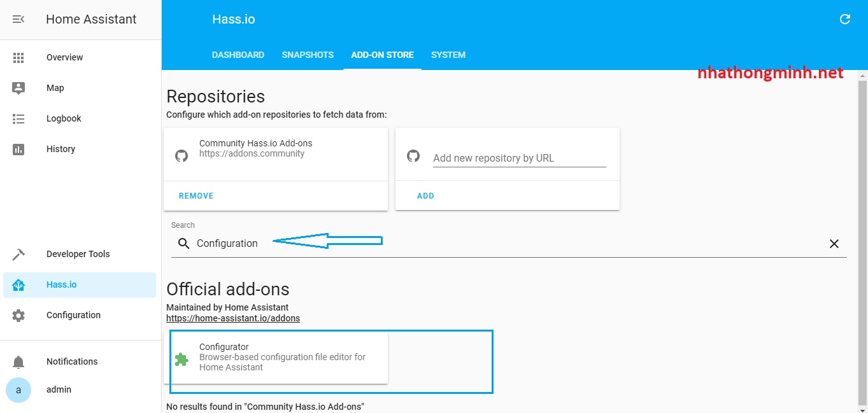868x413 pixels.
Task: Open Developer Tools in the sidebar
Action: [80, 254]
